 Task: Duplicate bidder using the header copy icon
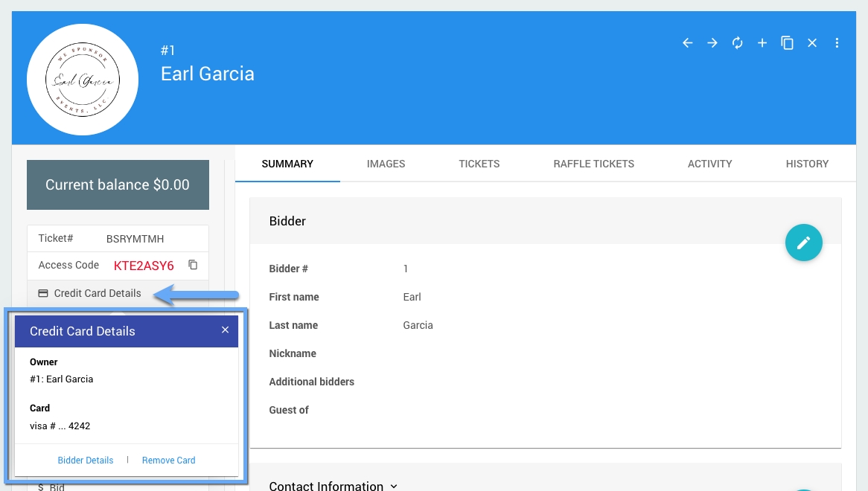point(787,43)
